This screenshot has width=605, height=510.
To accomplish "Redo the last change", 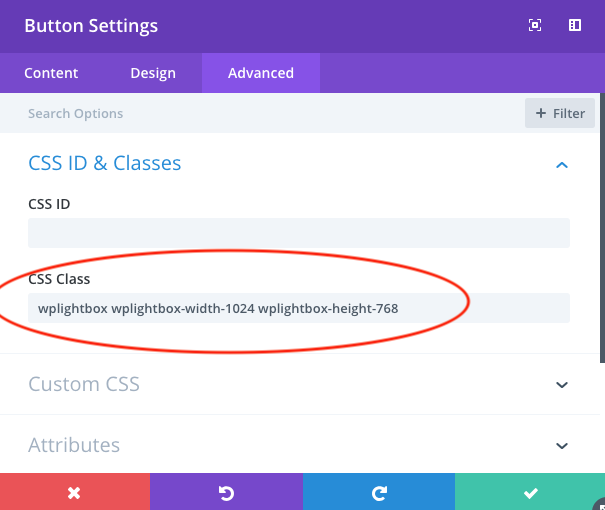I will pyautogui.click(x=378, y=492).
